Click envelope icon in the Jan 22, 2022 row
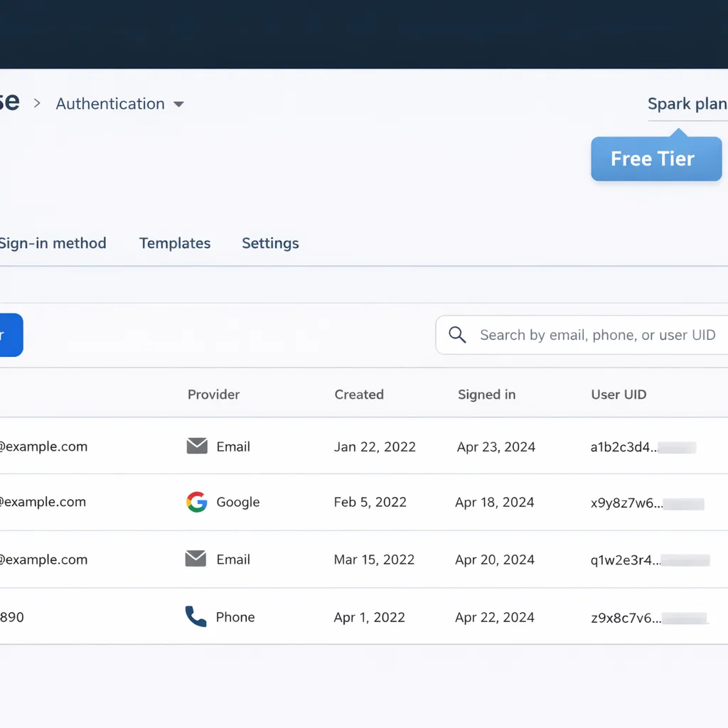 (197, 446)
